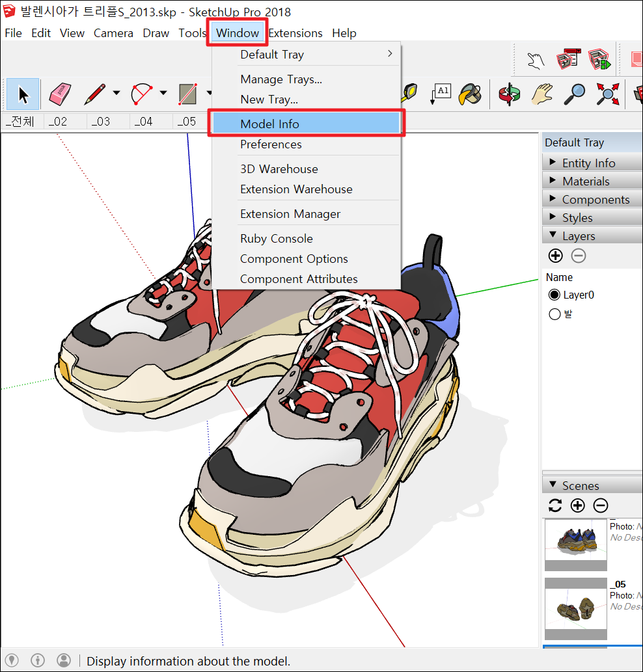Open the Extensions menu
643x672 pixels.
point(295,33)
